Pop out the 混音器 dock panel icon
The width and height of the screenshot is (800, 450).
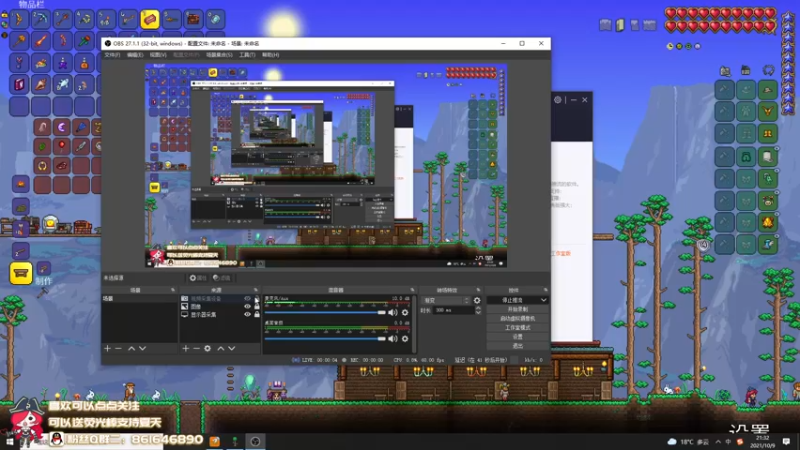(412, 290)
